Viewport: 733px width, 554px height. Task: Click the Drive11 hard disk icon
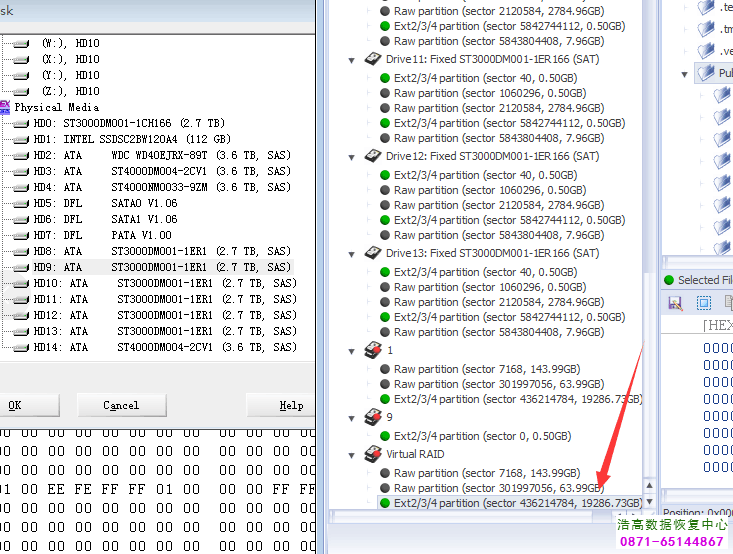pos(374,60)
